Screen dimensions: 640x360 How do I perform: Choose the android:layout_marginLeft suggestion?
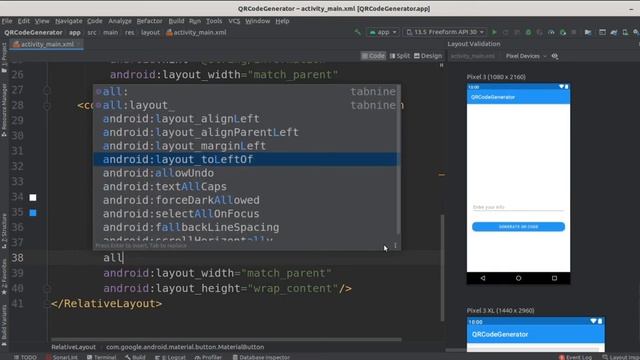(x=245, y=146)
